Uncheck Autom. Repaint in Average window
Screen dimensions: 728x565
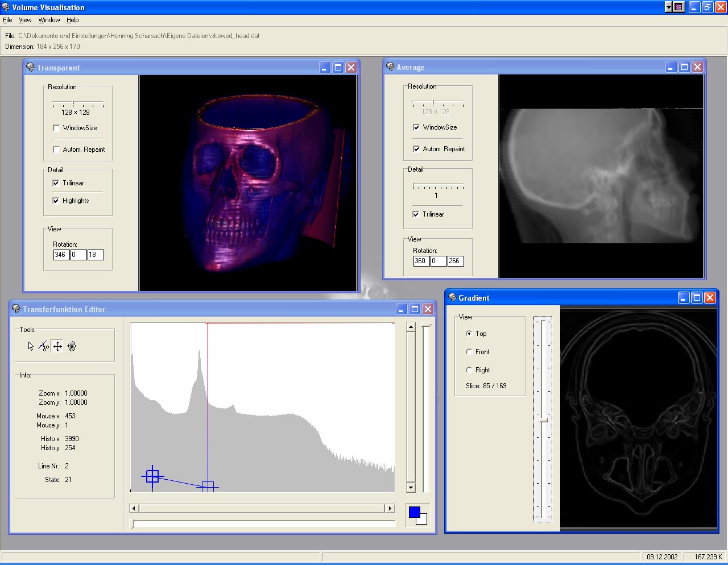(416, 149)
